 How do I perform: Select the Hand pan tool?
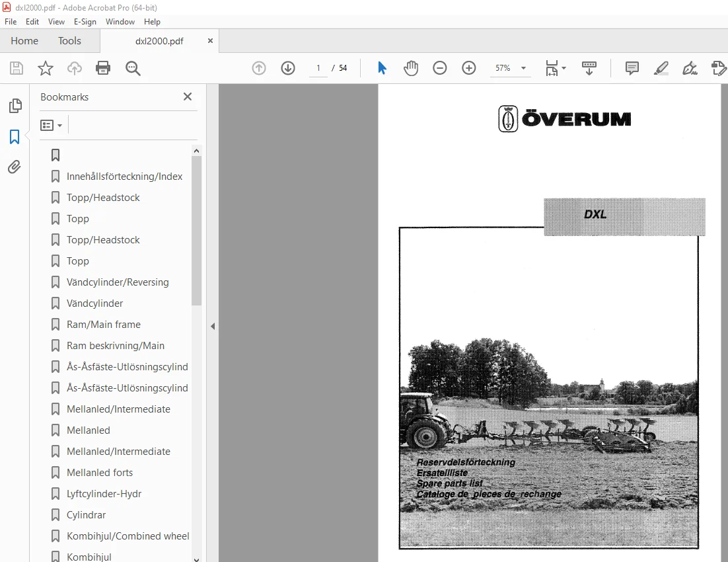[411, 68]
